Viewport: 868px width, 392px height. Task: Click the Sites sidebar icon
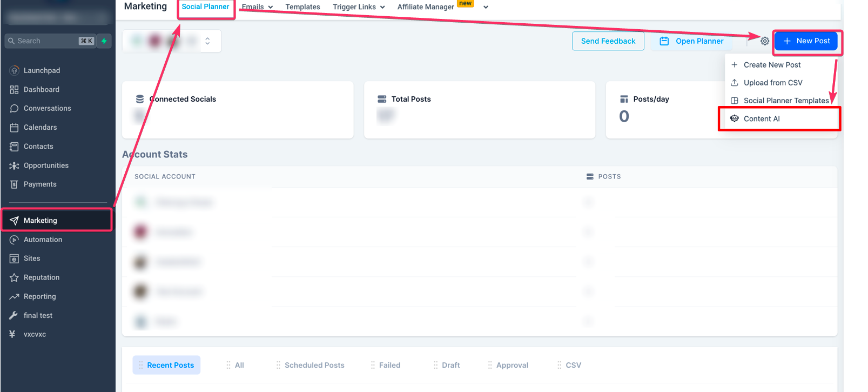click(x=14, y=258)
